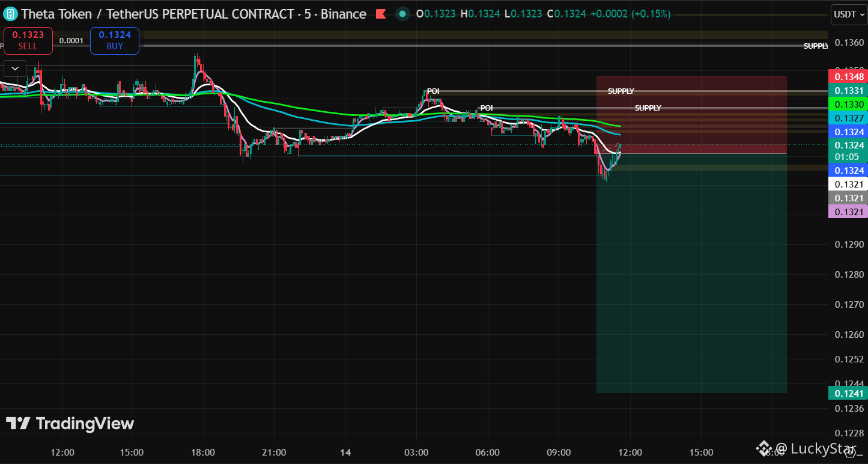Click the red flag icon beside Binance

[x=381, y=14]
